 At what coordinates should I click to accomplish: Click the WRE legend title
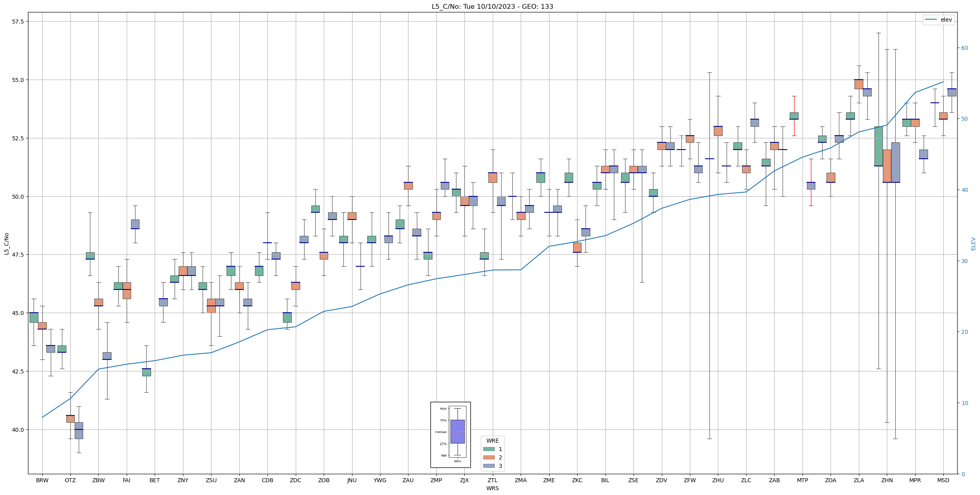pyautogui.click(x=492, y=441)
